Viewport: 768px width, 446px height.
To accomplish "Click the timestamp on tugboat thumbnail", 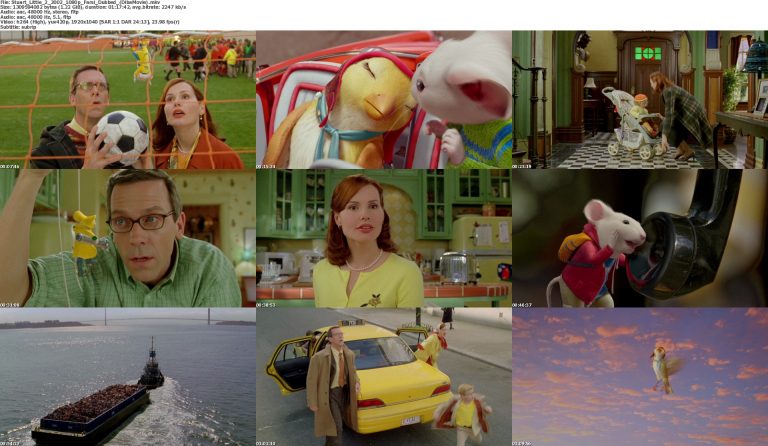I will (10, 442).
